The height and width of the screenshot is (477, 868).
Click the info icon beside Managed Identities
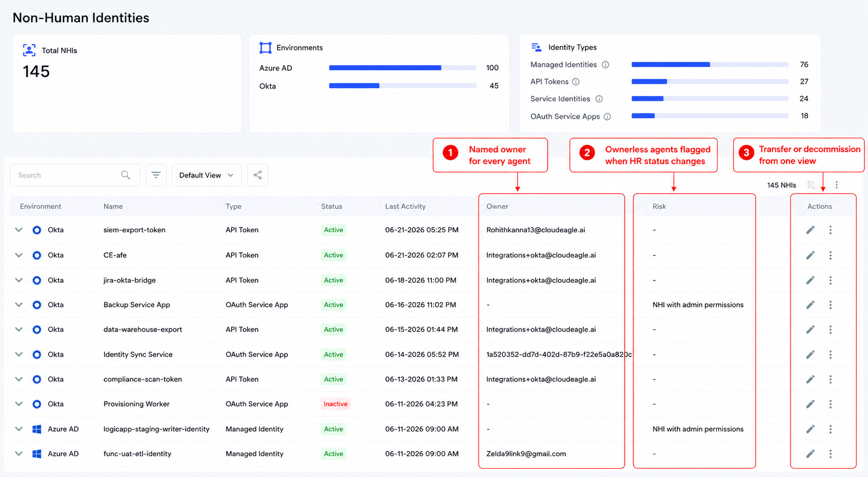pos(605,65)
